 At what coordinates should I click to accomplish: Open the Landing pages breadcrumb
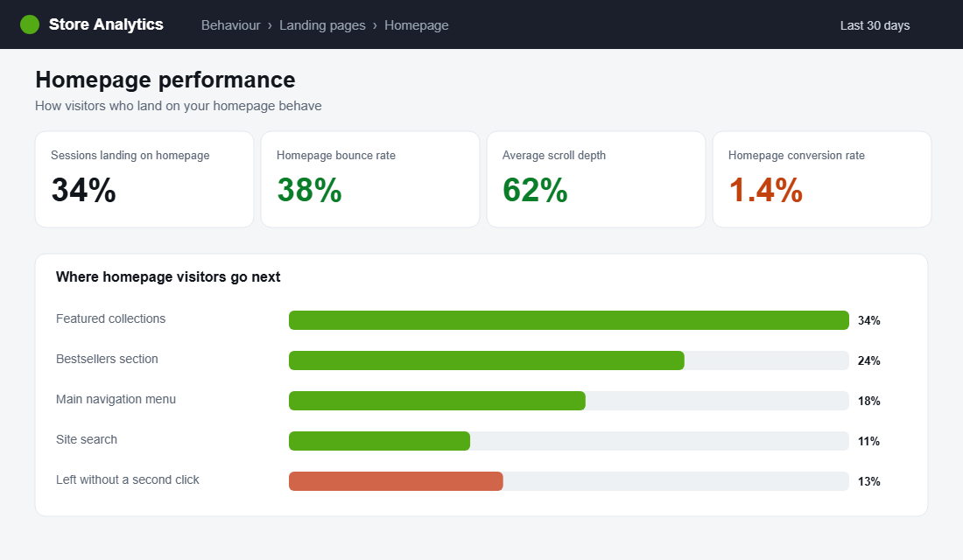pos(322,25)
